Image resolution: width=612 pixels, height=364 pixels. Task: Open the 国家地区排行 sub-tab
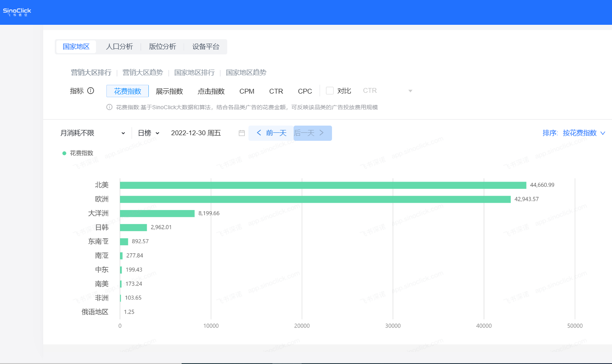(194, 72)
